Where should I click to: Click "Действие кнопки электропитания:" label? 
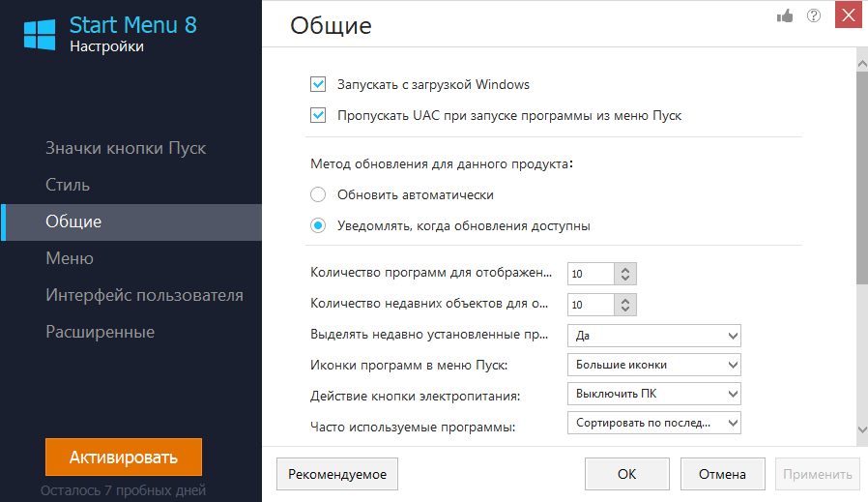[x=416, y=397]
